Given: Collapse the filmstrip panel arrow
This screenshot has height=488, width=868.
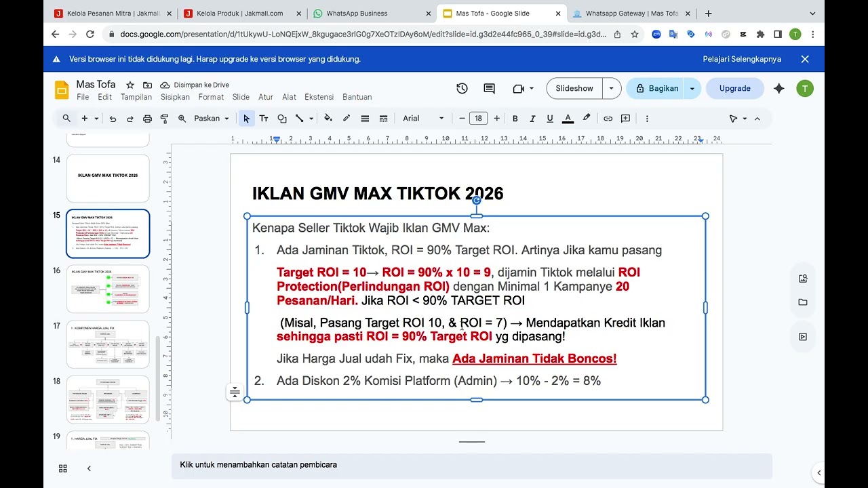Looking at the screenshot, I should (89, 468).
